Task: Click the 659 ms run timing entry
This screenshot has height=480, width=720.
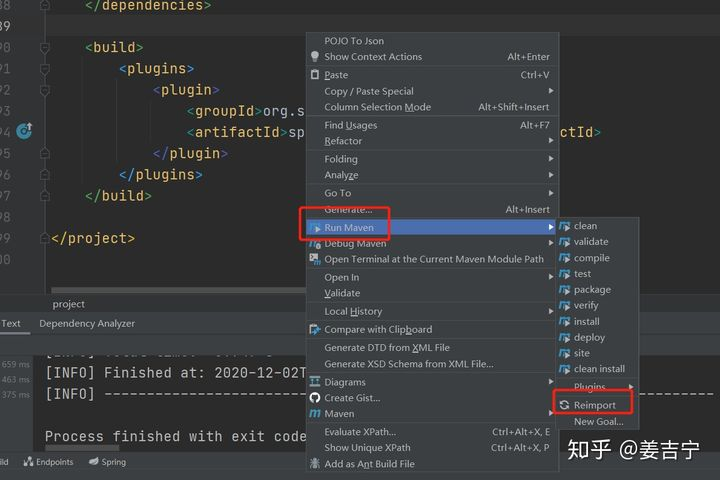Action: (x=16, y=364)
